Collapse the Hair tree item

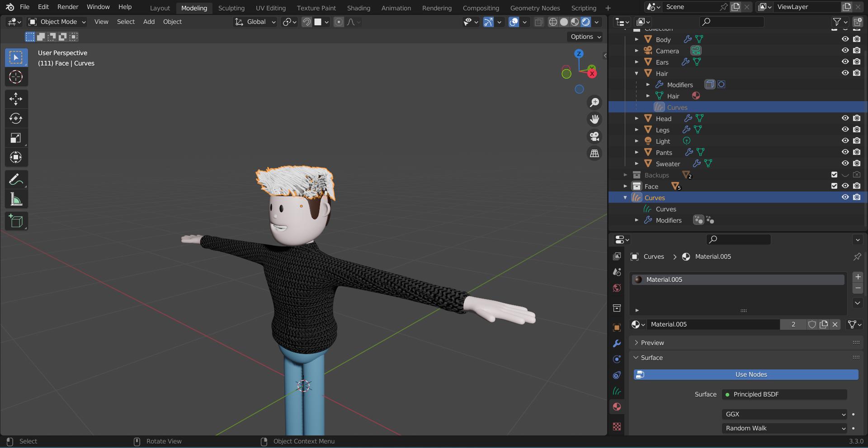637,73
